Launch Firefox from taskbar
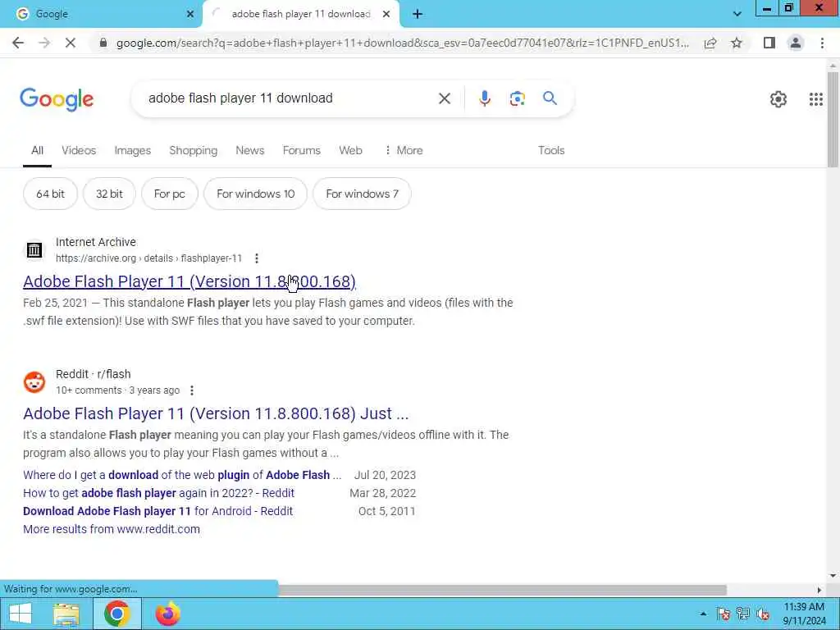This screenshot has width=840, height=630. tap(167, 614)
